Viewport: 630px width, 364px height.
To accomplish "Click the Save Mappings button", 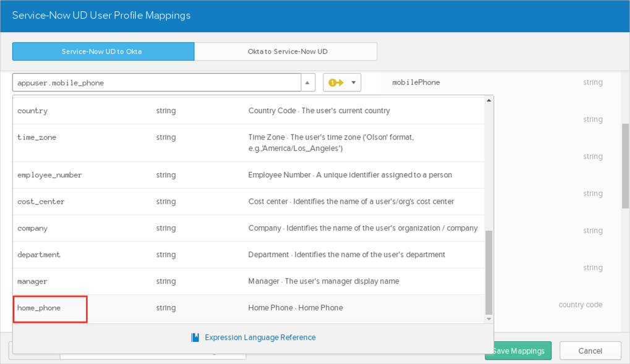I will [519, 350].
